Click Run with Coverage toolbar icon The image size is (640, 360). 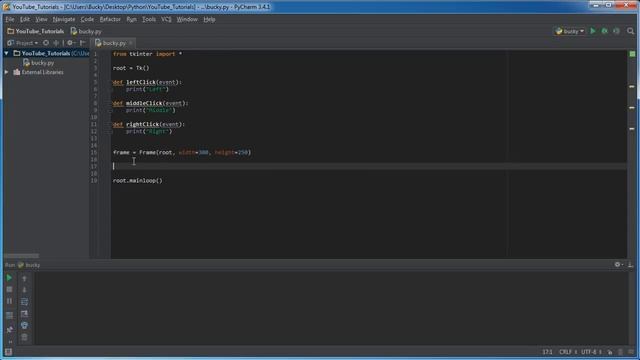point(616,31)
